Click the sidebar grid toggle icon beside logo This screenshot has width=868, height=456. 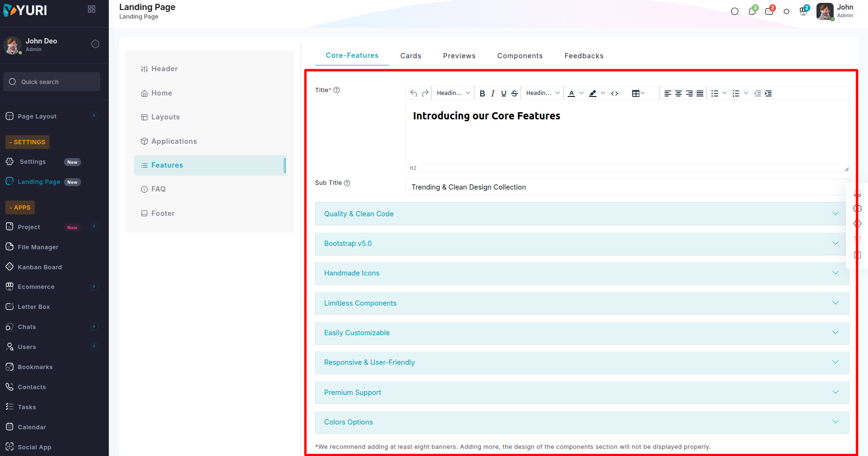point(92,9)
